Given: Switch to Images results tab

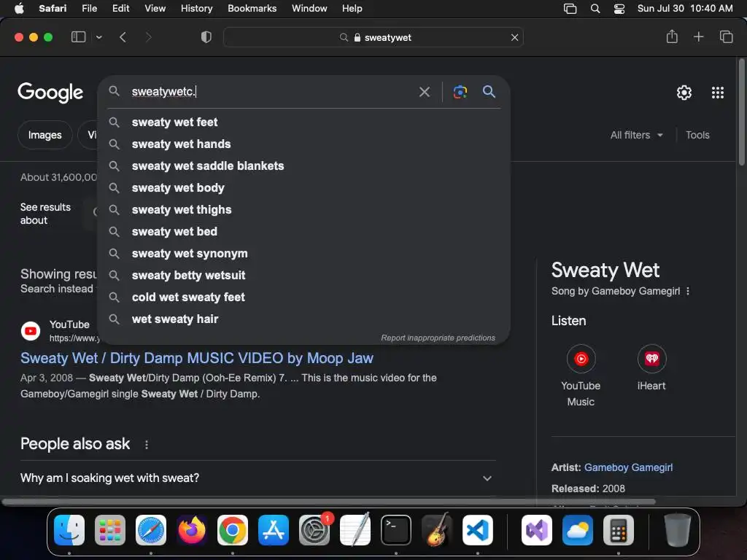Looking at the screenshot, I should (x=44, y=135).
